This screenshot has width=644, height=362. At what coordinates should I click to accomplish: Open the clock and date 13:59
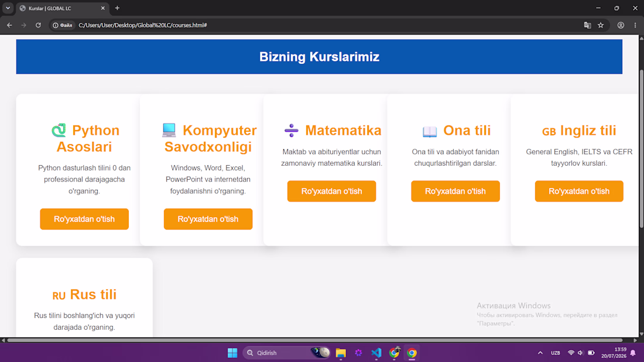tap(614, 353)
